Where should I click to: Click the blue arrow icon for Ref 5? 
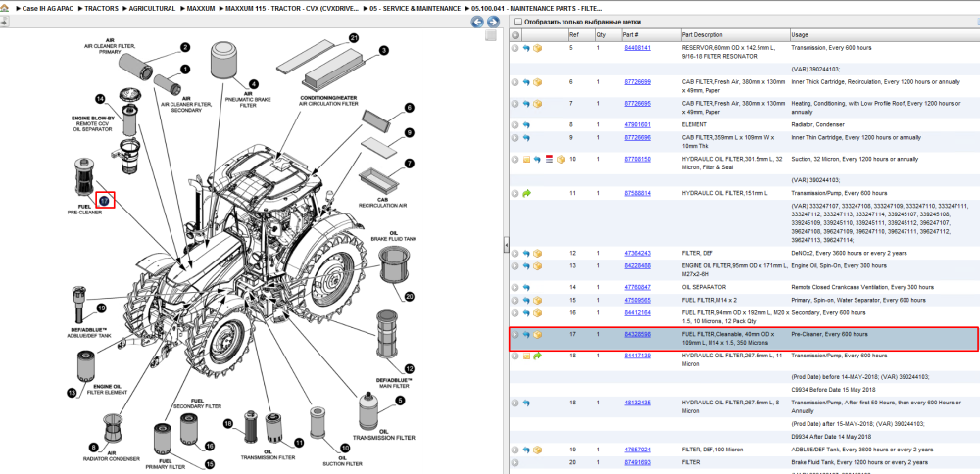[x=526, y=48]
